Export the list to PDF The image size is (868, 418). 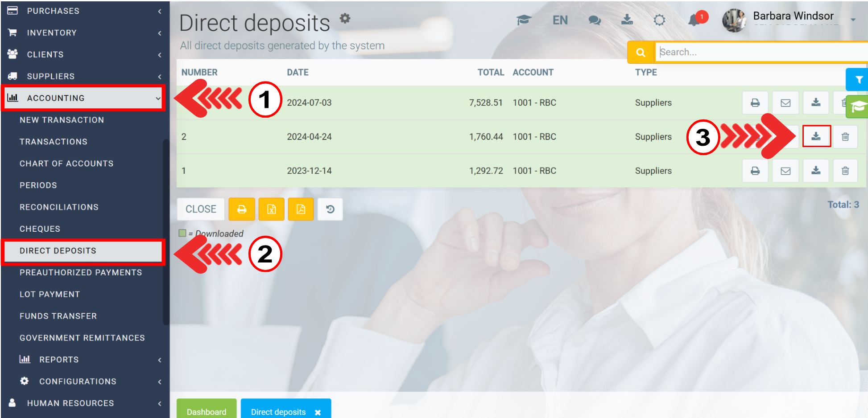point(301,209)
